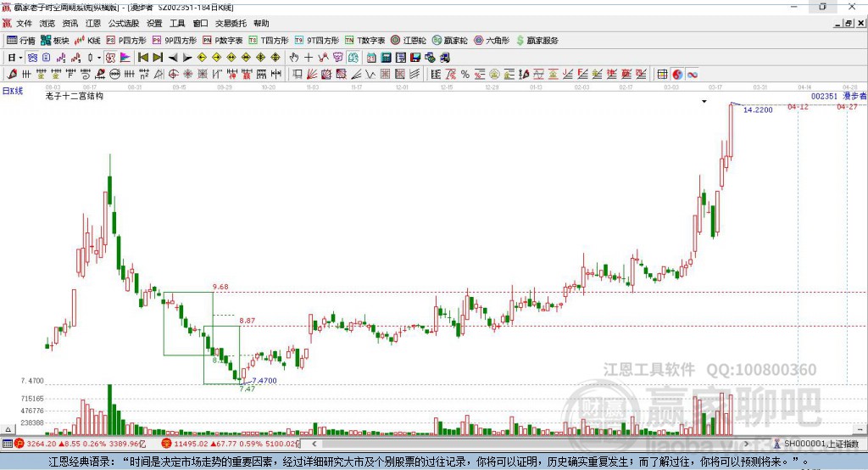Click the 04-12 date marker

[x=798, y=106]
